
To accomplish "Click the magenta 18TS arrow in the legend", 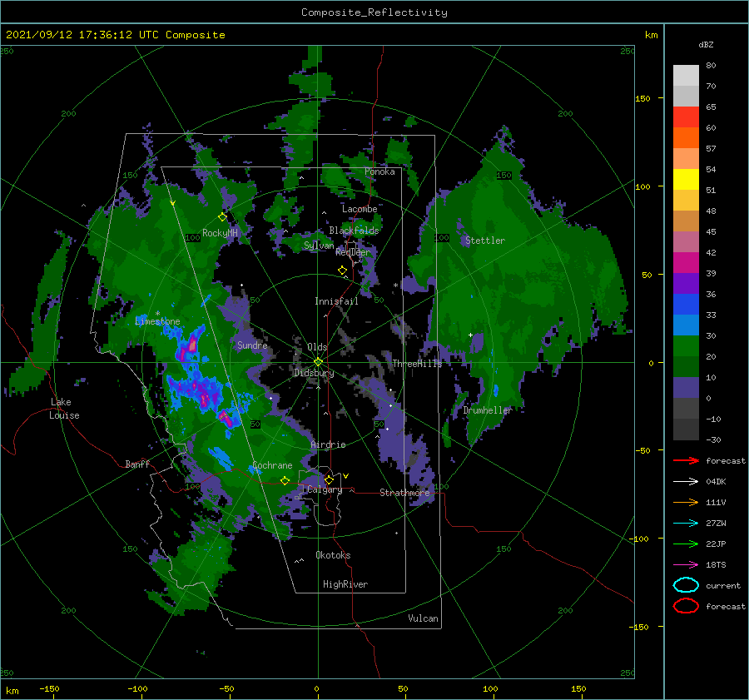I will click(686, 564).
